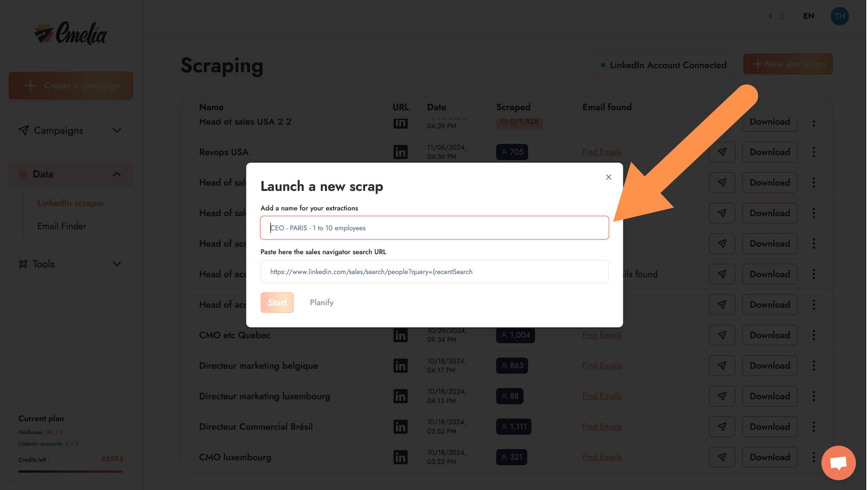The height and width of the screenshot is (490, 868).
Task: Click send icon in CMO etc Quebec row
Action: tap(722, 335)
